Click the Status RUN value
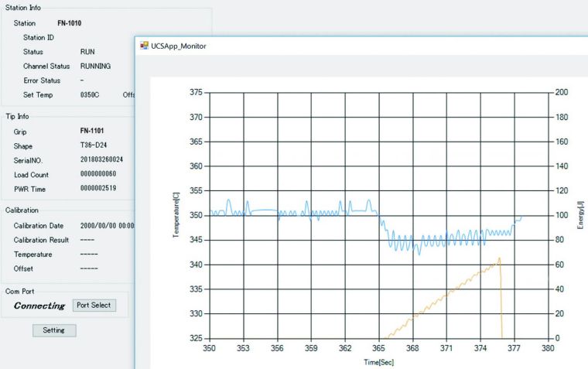588x369 pixels. click(87, 52)
